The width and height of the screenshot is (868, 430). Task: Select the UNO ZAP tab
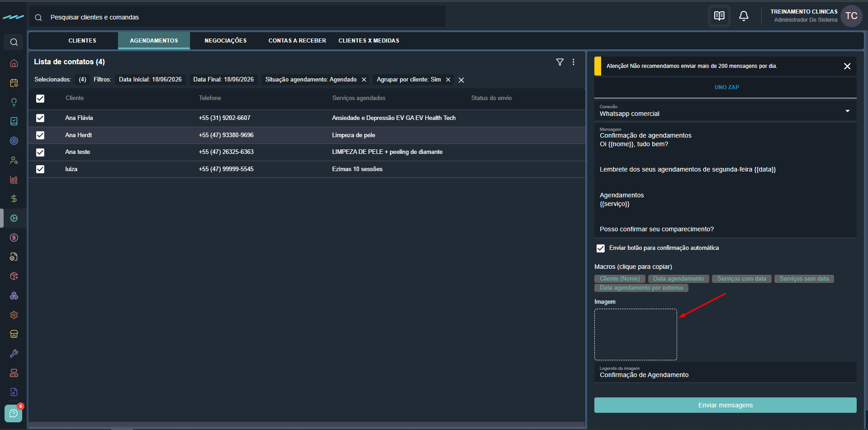tap(726, 87)
